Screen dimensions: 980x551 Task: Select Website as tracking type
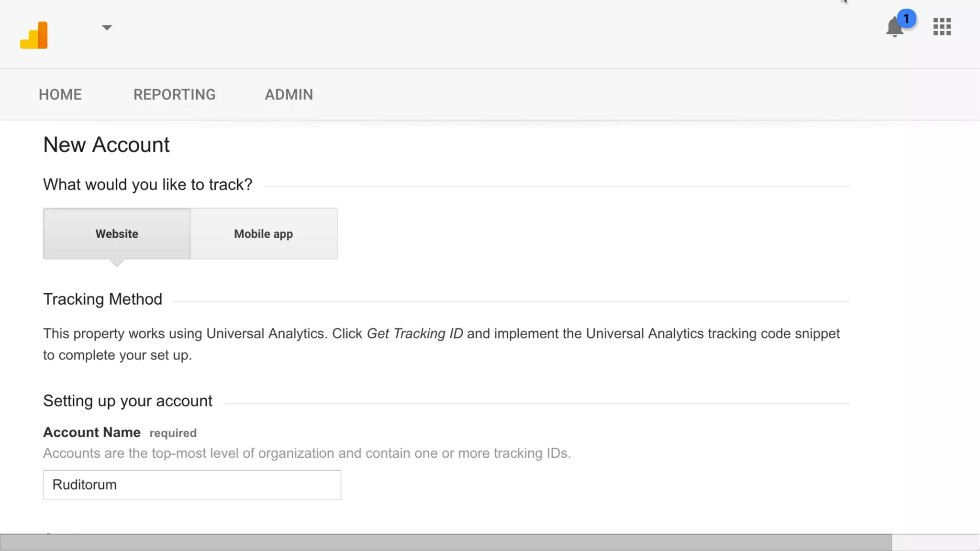click(117, 234)
